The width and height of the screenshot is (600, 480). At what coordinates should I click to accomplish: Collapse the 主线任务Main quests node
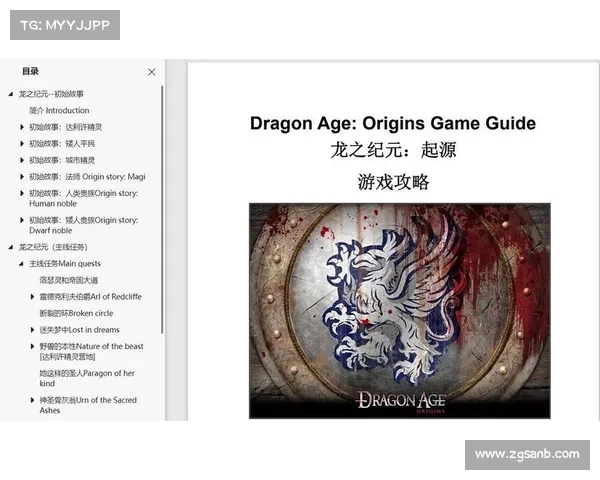pos(21,264)
